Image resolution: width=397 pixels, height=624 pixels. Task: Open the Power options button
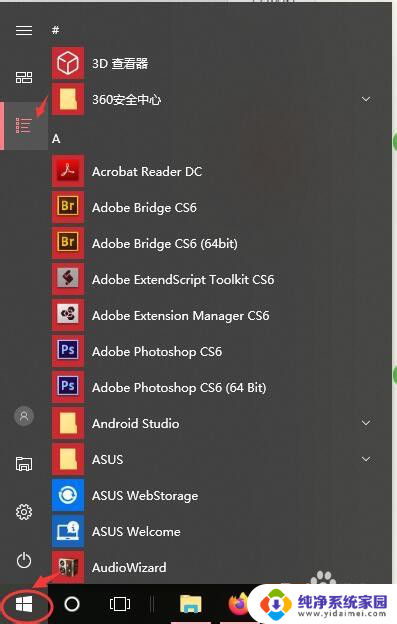coord(24,560)
